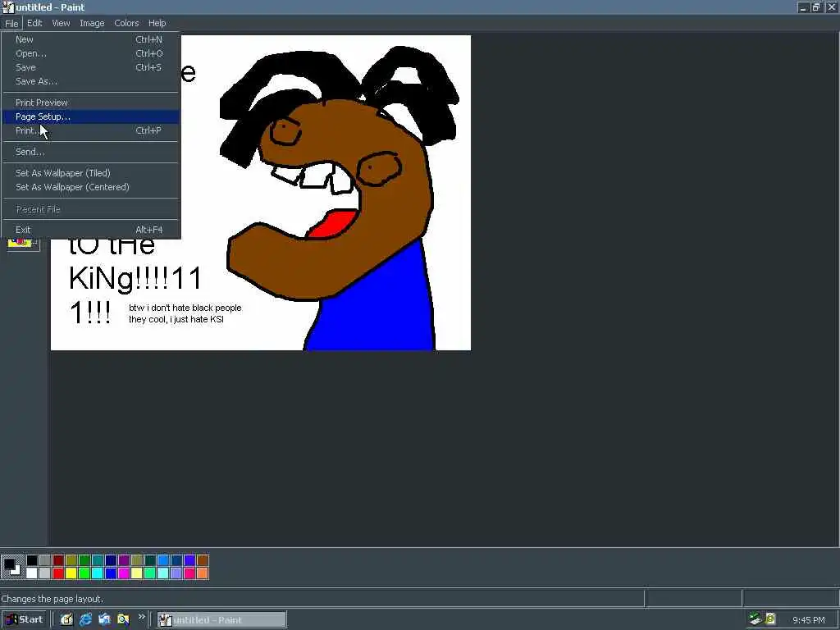Pick the dark gray palette swatch
Screen dimensions: 840x630
45,560
